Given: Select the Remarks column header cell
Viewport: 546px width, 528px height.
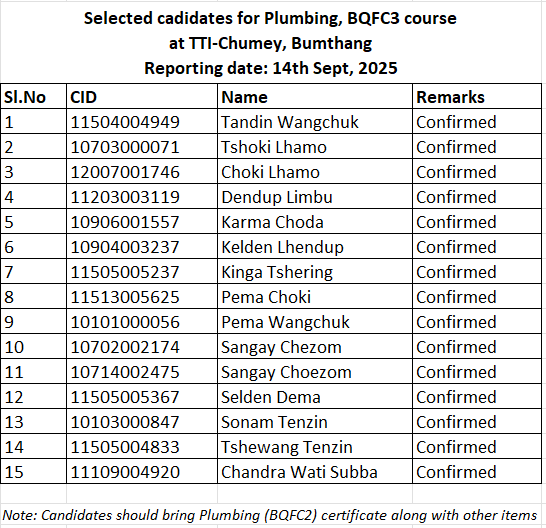Looking at the screenshot, I should (x=477, y=96).
